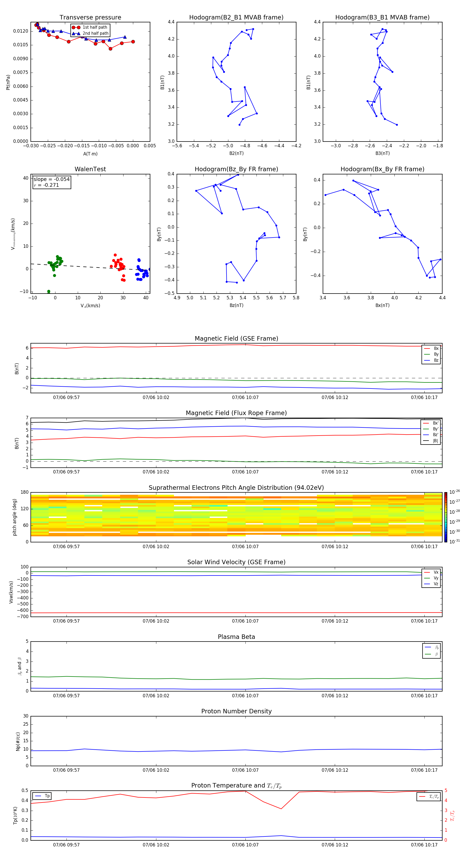Click the Vx legend entry in Solar Wind panel

pyautogui.click(x=431, y=573)
